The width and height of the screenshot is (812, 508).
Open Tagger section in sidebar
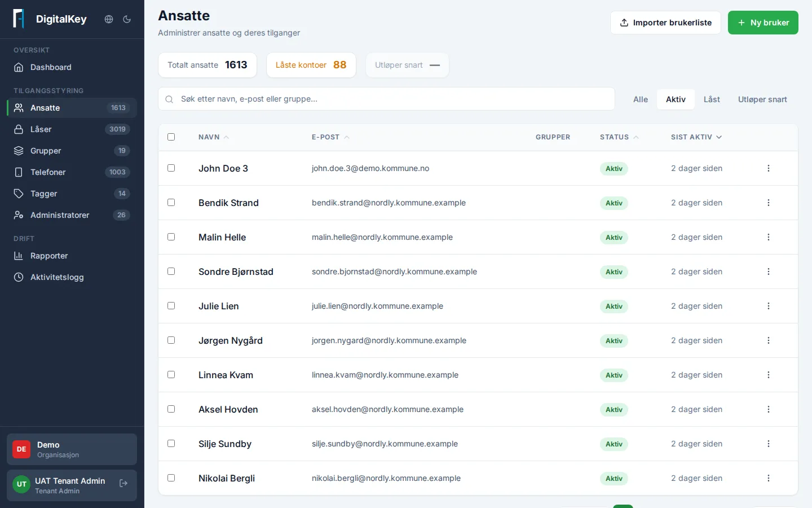[72, 194]
